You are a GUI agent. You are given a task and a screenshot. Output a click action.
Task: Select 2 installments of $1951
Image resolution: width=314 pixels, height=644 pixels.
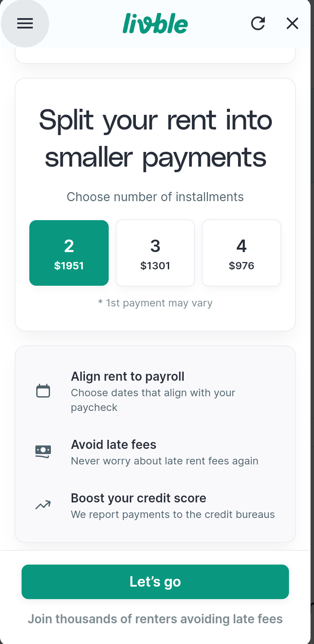tap(69, 253)
